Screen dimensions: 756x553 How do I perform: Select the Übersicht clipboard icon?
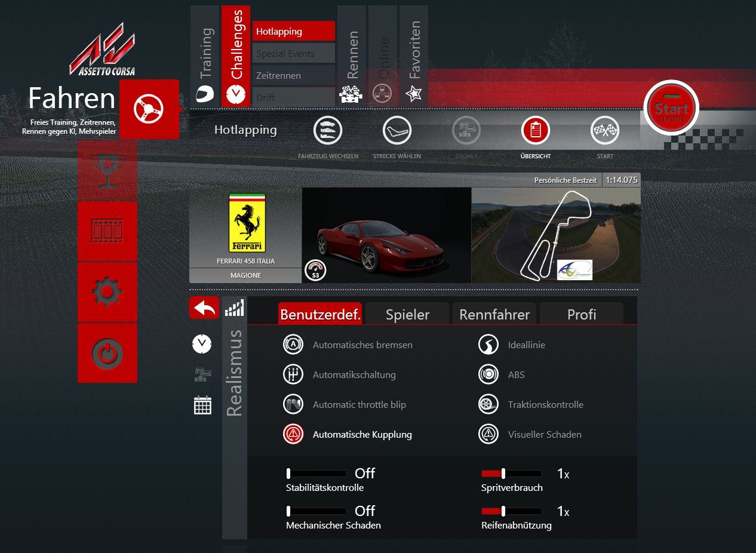[x=536, y=130]
